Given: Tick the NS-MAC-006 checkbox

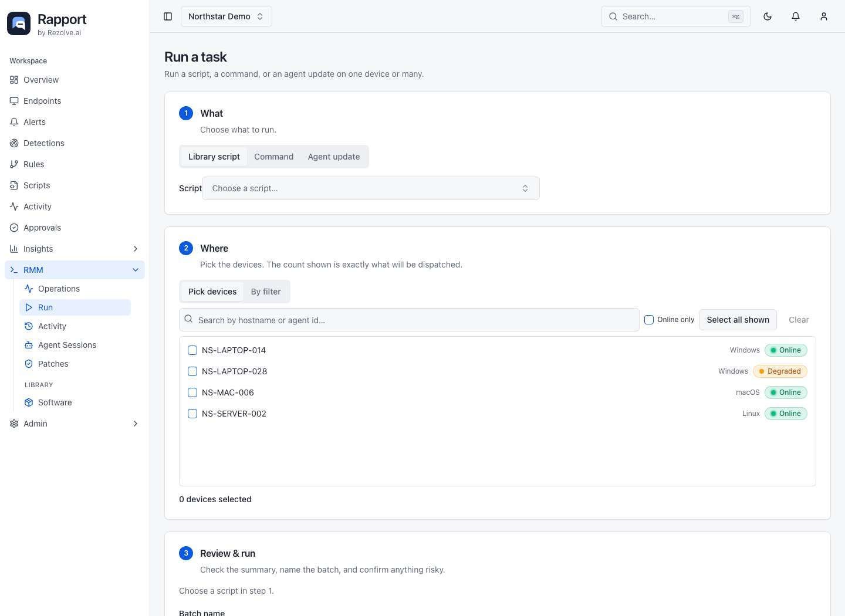Looking at the screenshot, I should coord(192,392).
